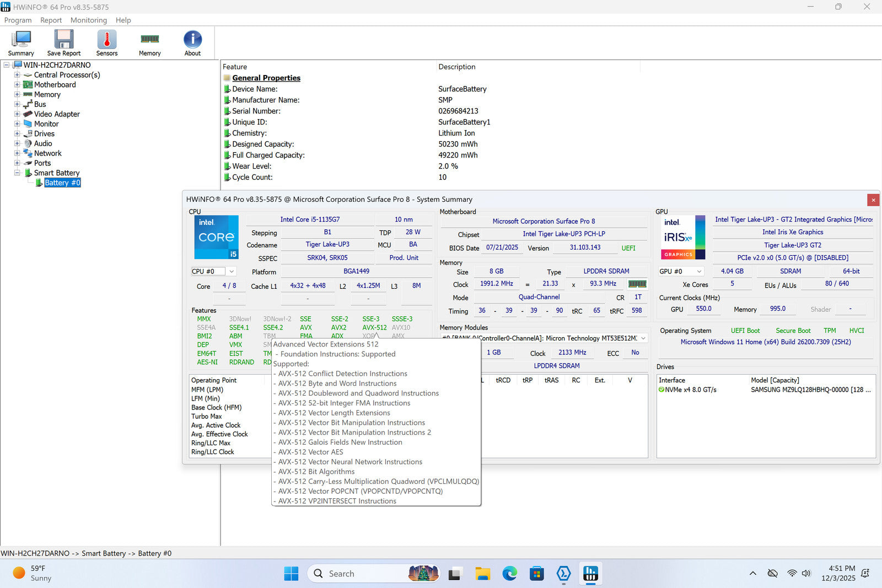Expand the Video Adapter tree node
Image resolution: width=882 pixels, height=588 pixels.
click(17, 114)
